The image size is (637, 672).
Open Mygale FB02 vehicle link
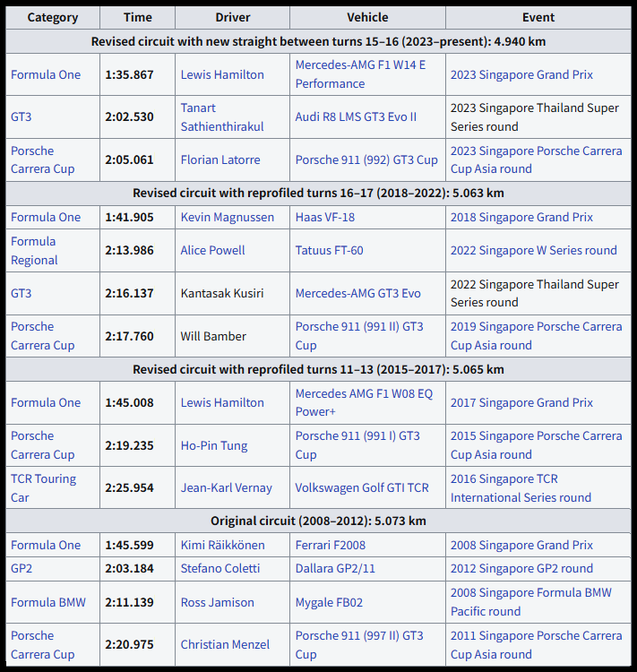[x=329, y=602]
